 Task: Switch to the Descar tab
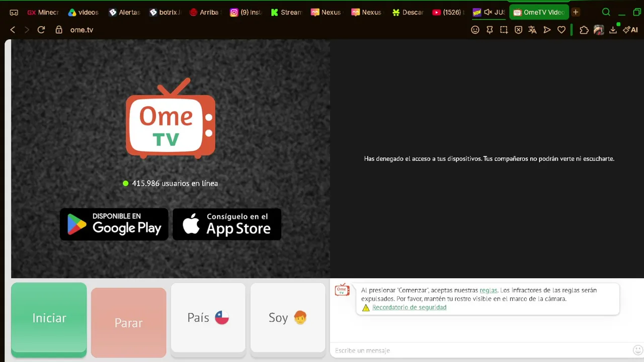(408, 12)
